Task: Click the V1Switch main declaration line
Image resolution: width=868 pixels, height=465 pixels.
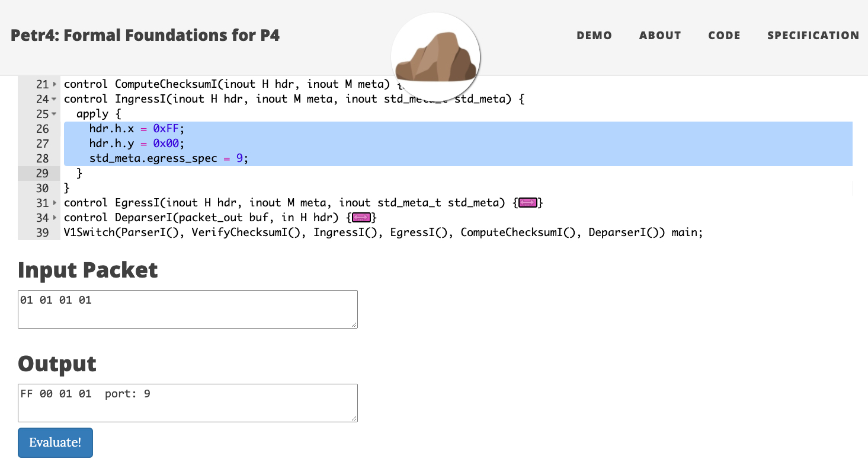Action: click(383, 232)
